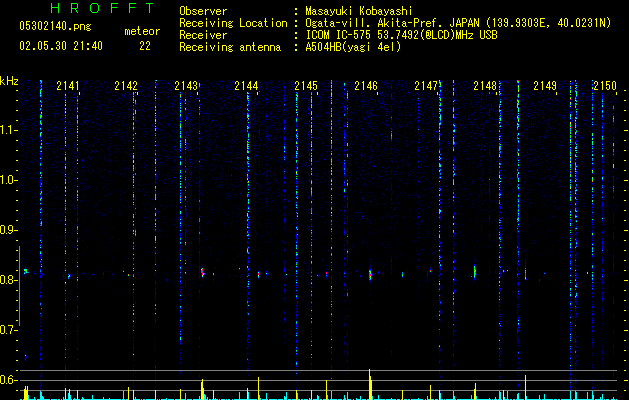Click the A504HB(yagi 4el) text

pyautogui.click(x=353, y=47)
